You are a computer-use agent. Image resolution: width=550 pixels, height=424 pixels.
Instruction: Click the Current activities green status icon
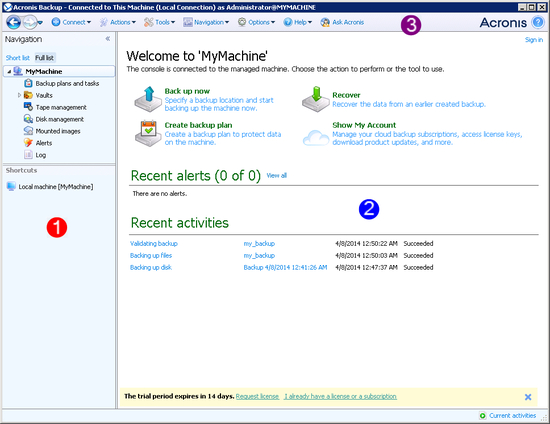(483, 416)
